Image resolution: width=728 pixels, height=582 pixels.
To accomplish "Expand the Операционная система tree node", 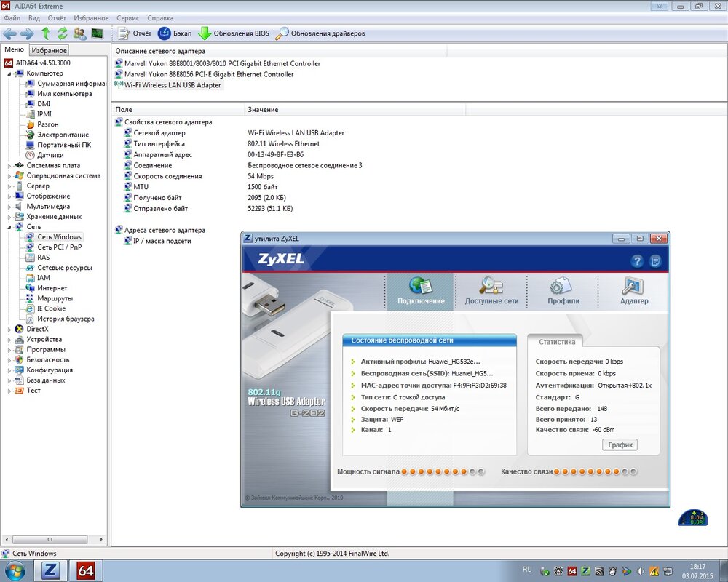I will click(10, 176).
